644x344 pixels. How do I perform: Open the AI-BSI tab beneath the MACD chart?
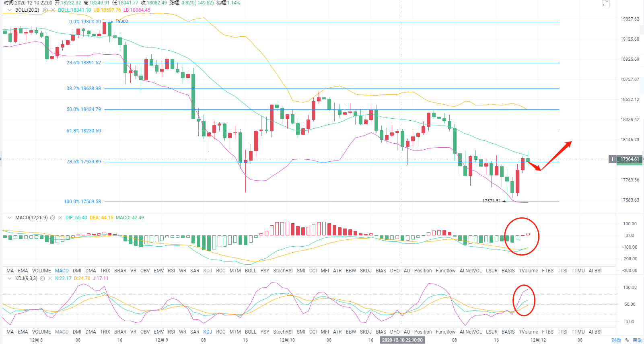(x=595, y=271)
